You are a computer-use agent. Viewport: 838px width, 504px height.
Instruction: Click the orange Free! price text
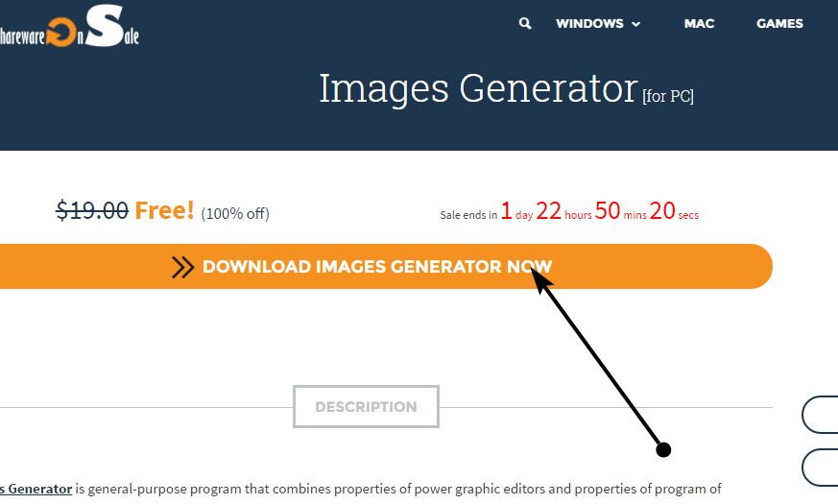click(164, 210)
